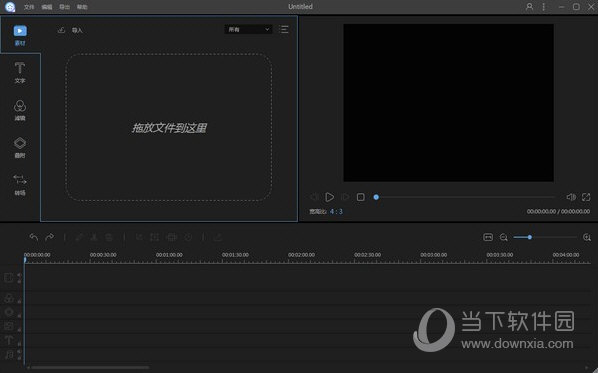Viewport: 598px width, 373px height.
Task: Step back to previous frame
Action: (x=314, y=197)
